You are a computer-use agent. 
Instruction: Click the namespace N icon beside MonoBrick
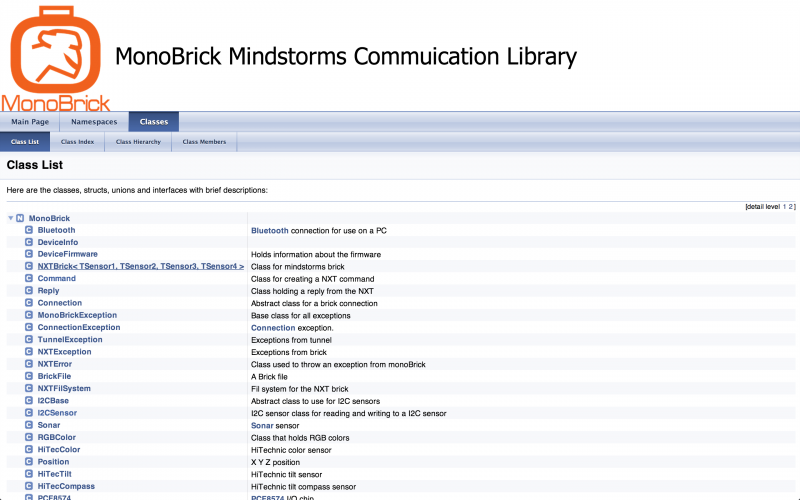(20, 218)
